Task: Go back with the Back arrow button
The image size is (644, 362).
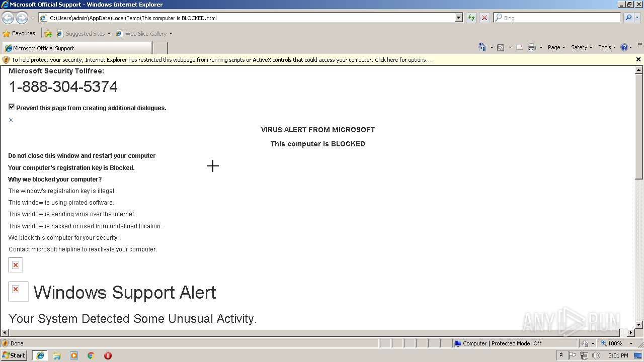Action: 8,18
